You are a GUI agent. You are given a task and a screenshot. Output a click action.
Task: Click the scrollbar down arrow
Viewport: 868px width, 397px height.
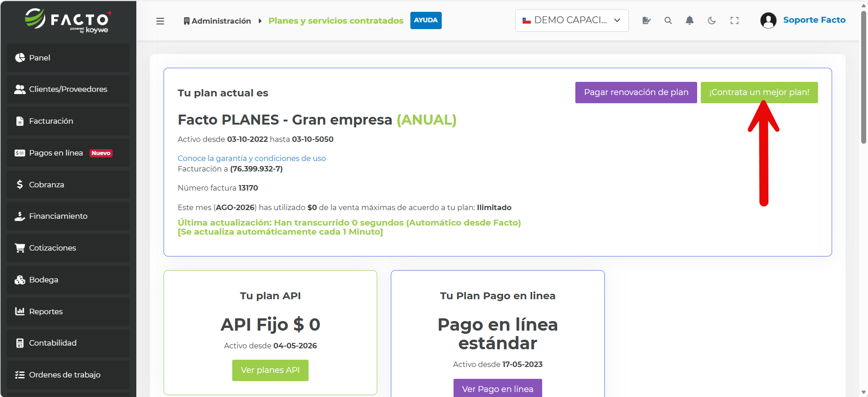[863, 392]
